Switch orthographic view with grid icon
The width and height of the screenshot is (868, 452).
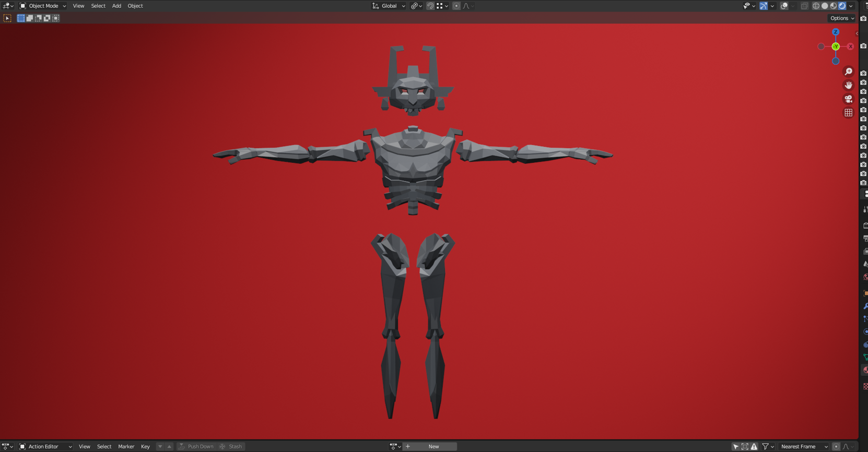pos(848,112)
